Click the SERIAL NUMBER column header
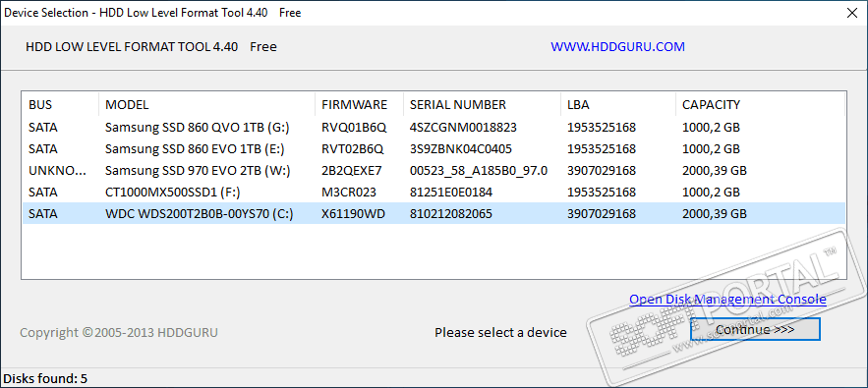The height and width of the screenshot is (388, 868). [x=482, y=104]
